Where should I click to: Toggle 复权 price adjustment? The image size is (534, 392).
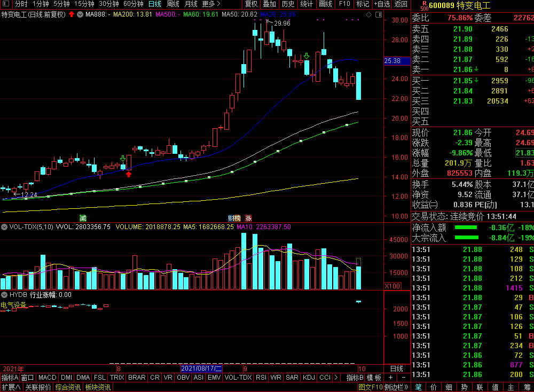click(251, 4)
